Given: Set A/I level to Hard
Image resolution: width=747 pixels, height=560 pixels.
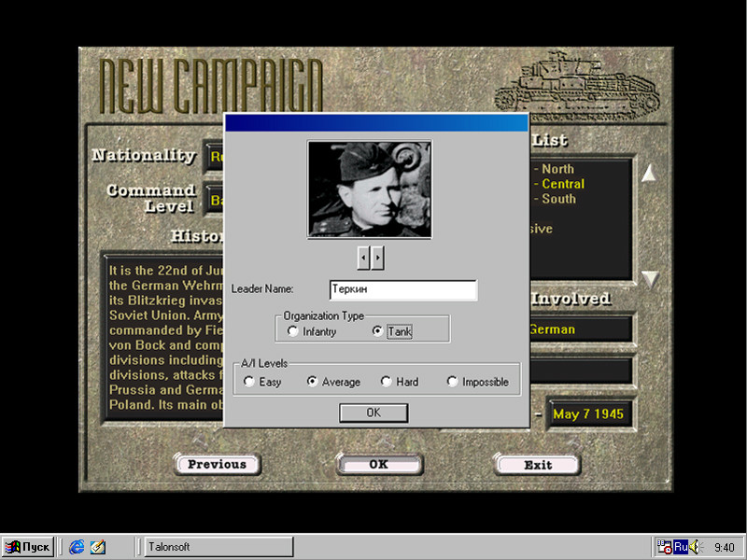Looking at the screenshot, I should point(400,382).
